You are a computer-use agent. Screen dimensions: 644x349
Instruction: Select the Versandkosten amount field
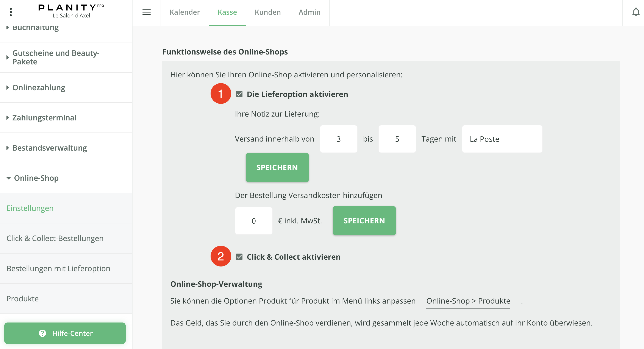(x=253, y=221)
